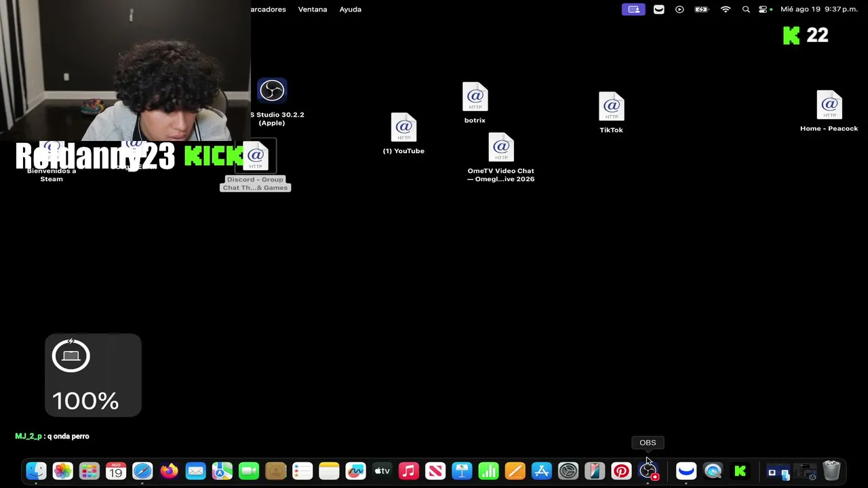
Task: Open iPhone Mirroring from the Dock
Action: (x=595, y=470)
